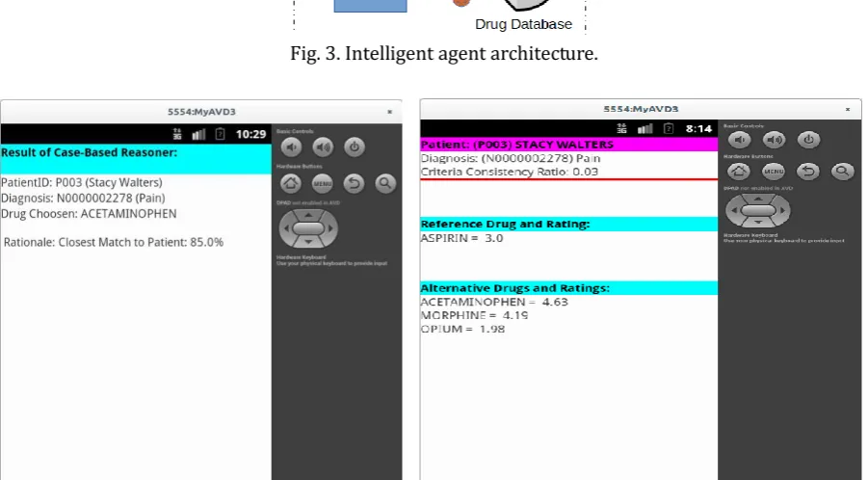Click 'Hardware Keyboard' label in left emulator
This screenshot has width=868, height=480.
302,257
